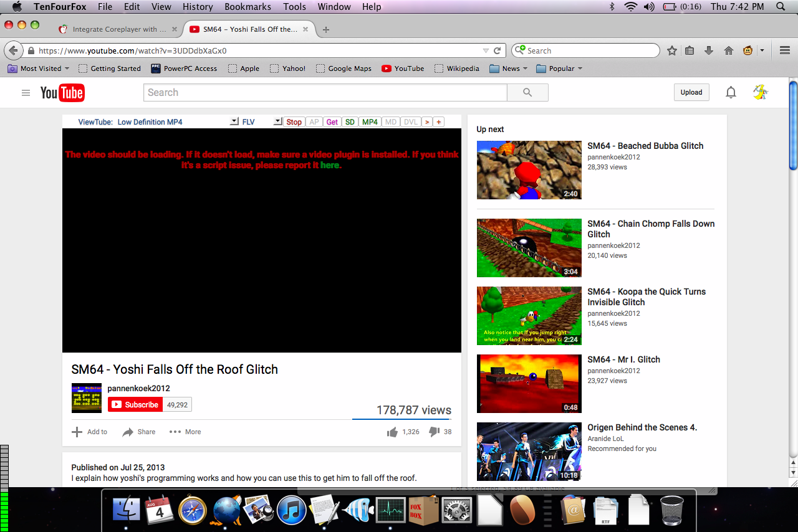
Task: Toggle ViewTube MD option
Action: (x=391, y=122)
